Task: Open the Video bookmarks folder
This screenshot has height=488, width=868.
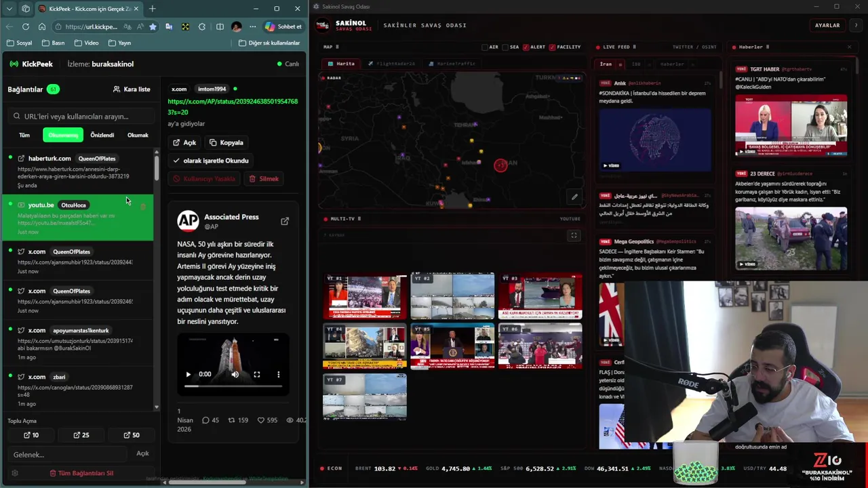Action: [86, 43]
